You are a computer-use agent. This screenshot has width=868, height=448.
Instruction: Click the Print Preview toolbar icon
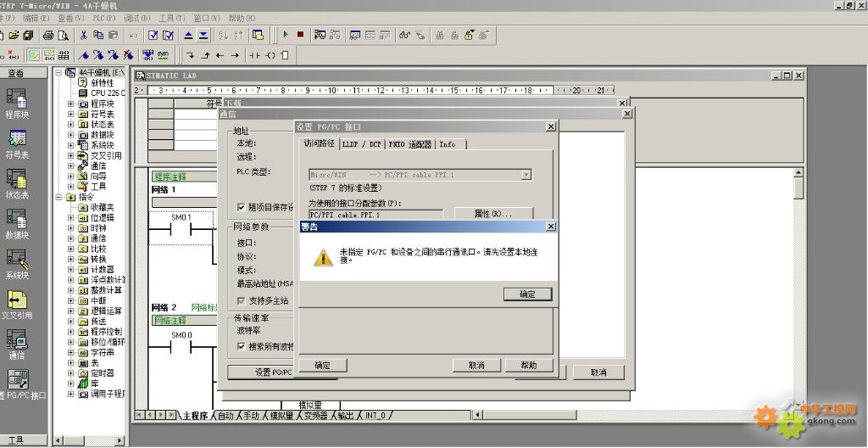64,36
